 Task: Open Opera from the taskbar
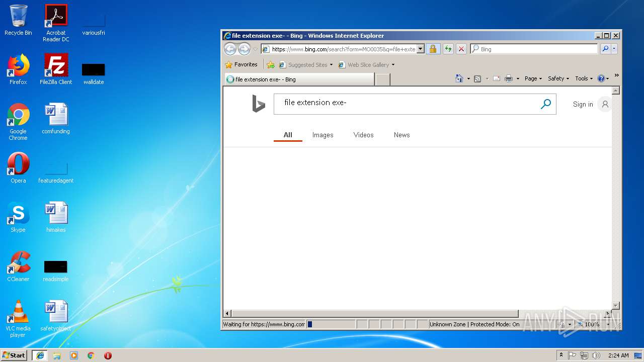[108, 355]
